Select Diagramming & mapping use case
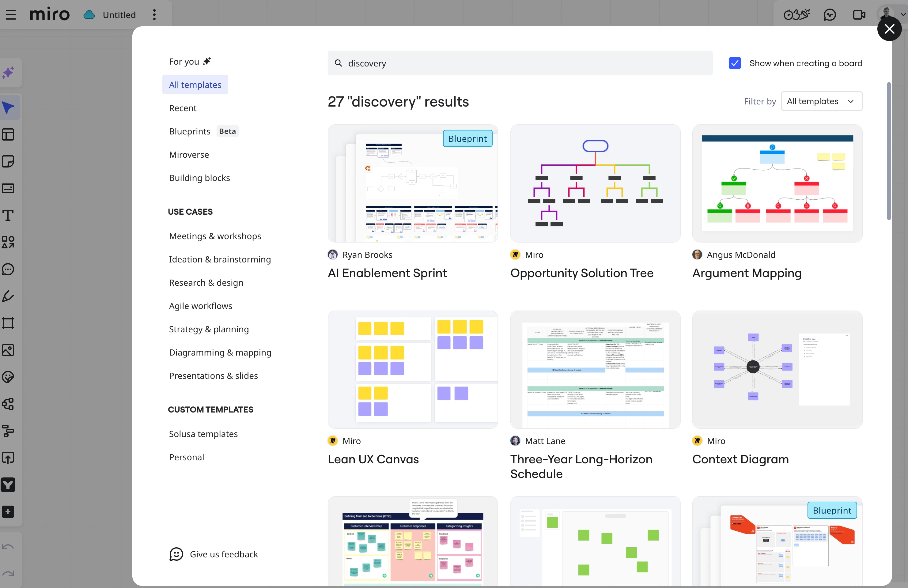Viewport: 908px width, 588px height. click(x=220, y=352)
